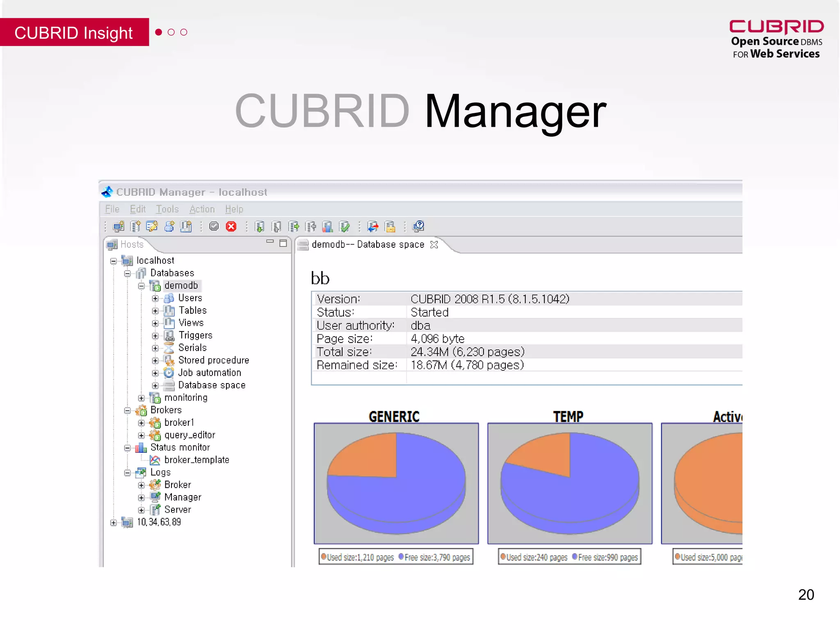This screenshot has height=630, width=840.
Task: Expand the Stored procedure node
Action: pyautogui.click(x=155, y=361)
